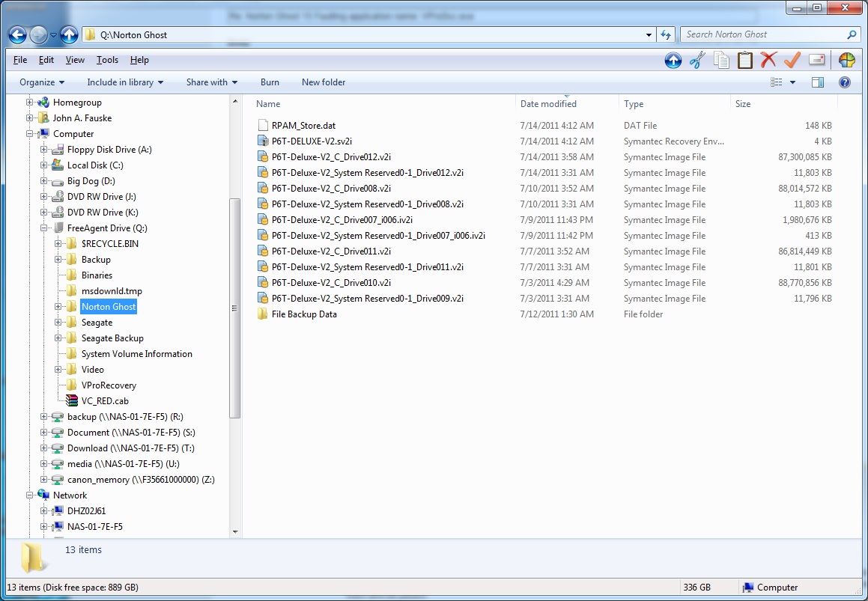
Task: Select the Cut scissors icon on the toolbar
Action: [697, 60]
